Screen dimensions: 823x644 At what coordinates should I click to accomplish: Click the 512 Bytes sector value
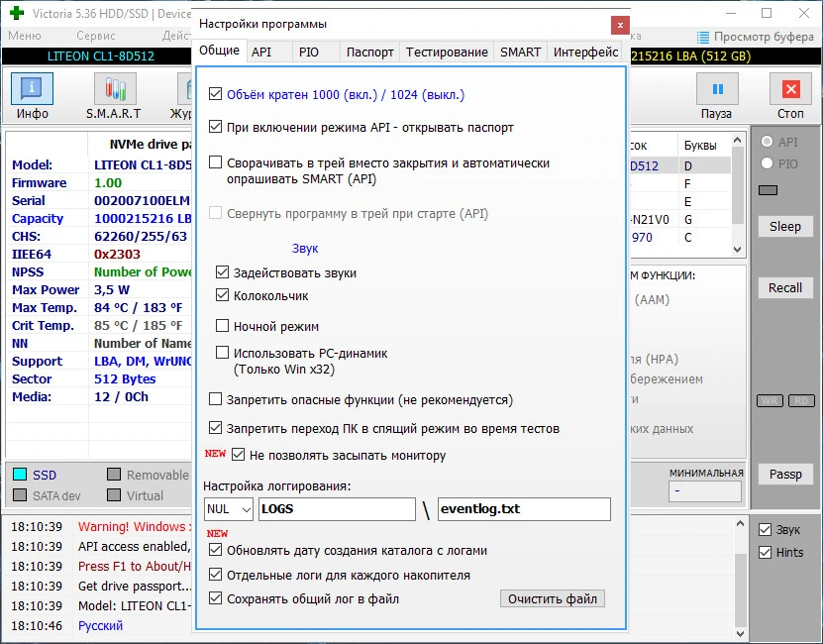[x=125, y=378]
